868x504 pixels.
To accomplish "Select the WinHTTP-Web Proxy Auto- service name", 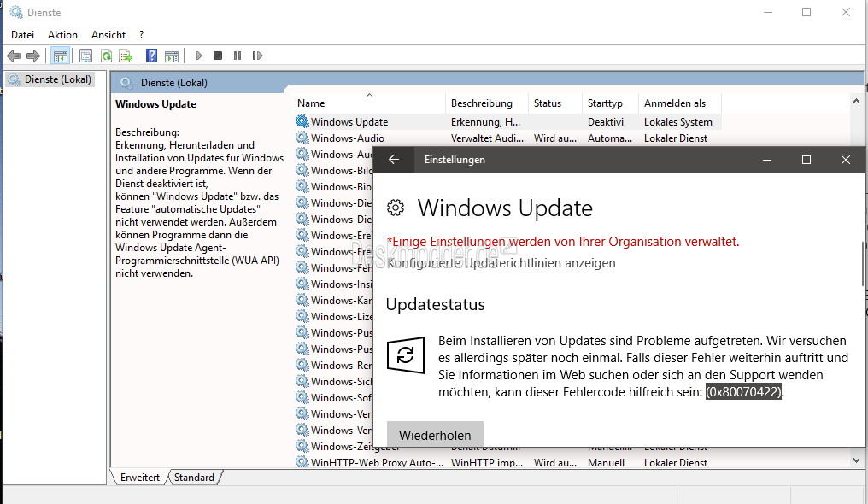I will click(x=377, y=462).
